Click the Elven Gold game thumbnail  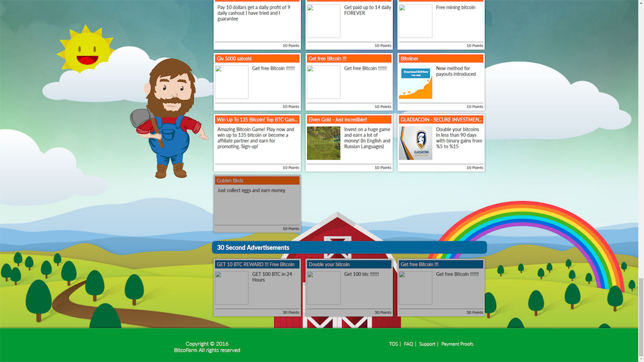324,143
